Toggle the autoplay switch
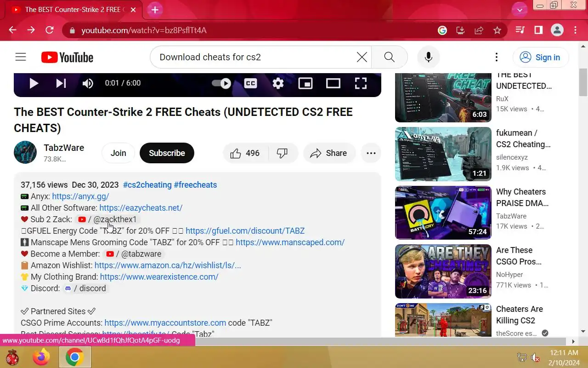Screen dimensions: 588x368 coord(221,83)
